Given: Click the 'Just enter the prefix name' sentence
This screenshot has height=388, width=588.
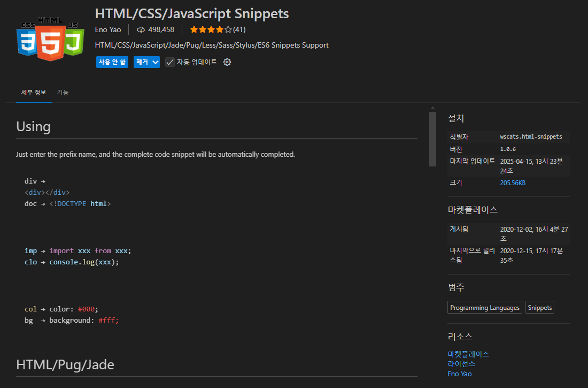Looking at the screenshot, I should [155, 154].
